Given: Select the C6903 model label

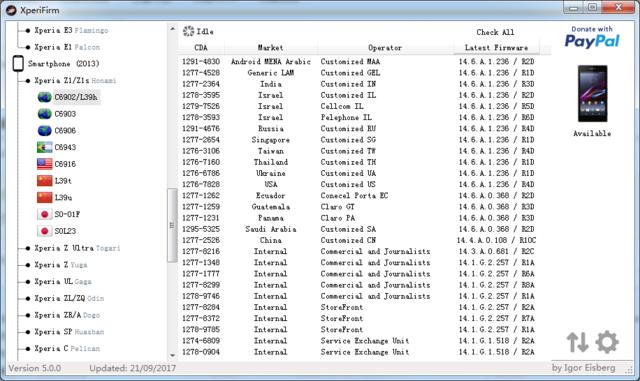Looking at the screenshot, I should pos(65,114).
